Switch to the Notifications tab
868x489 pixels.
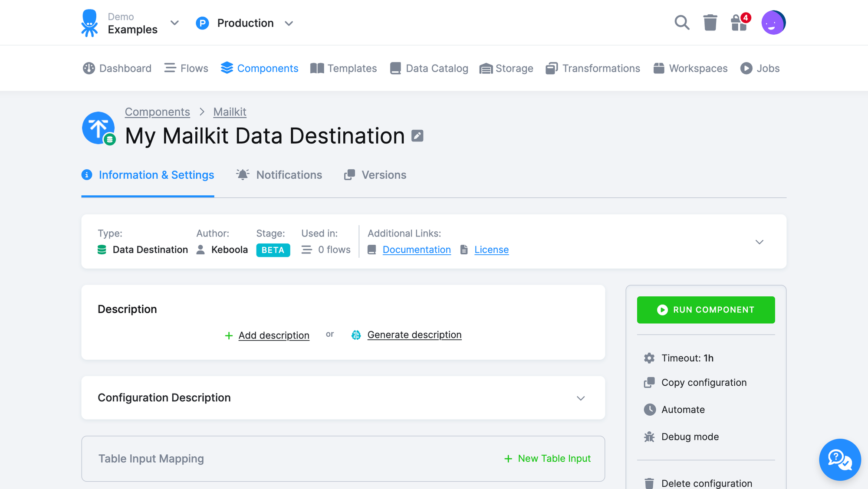(x=289, y=175)
